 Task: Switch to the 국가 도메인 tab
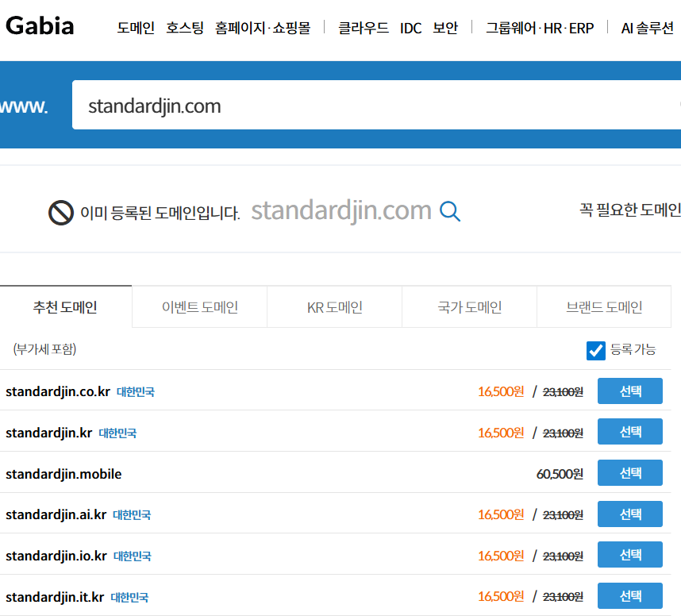(469, 307)
